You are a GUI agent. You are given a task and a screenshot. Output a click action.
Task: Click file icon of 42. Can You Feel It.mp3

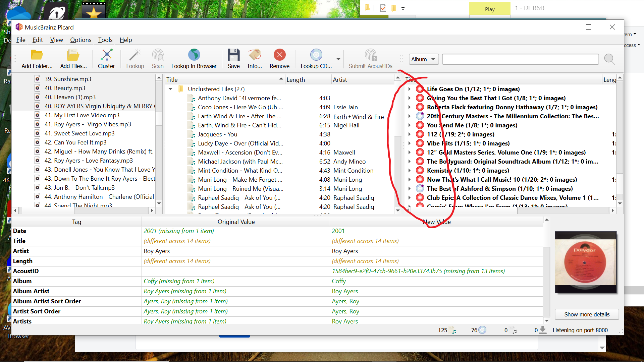pyautogui.click(x=38, y=142)
